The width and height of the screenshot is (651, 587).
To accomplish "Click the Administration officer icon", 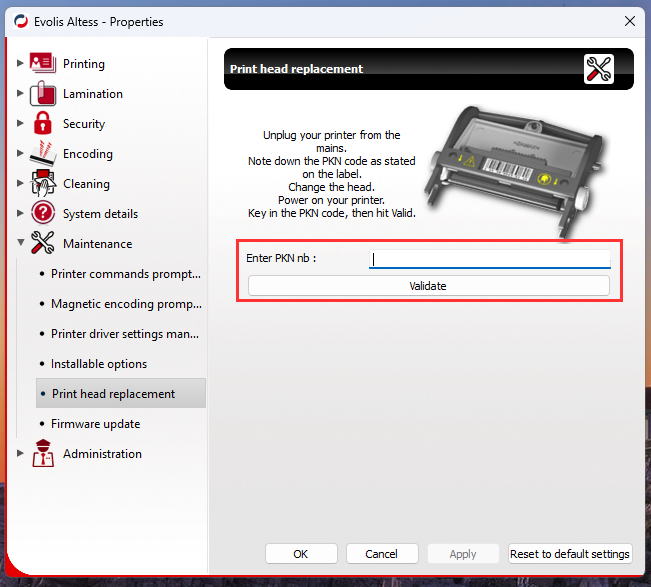I will [x=43, y=453].
